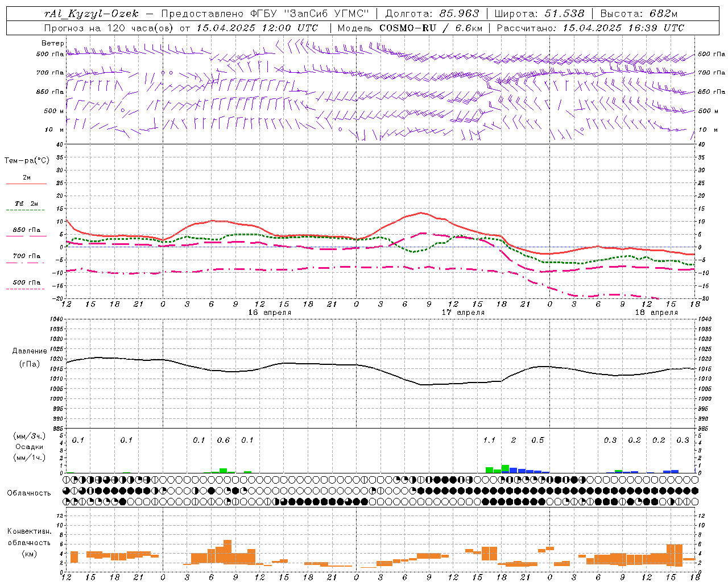Image resolution: width=728 pixels, height=582 pixels.
Task: Click the station name "rAl_Kyzyl-Ozek"
Action: [x=91, y=14]
